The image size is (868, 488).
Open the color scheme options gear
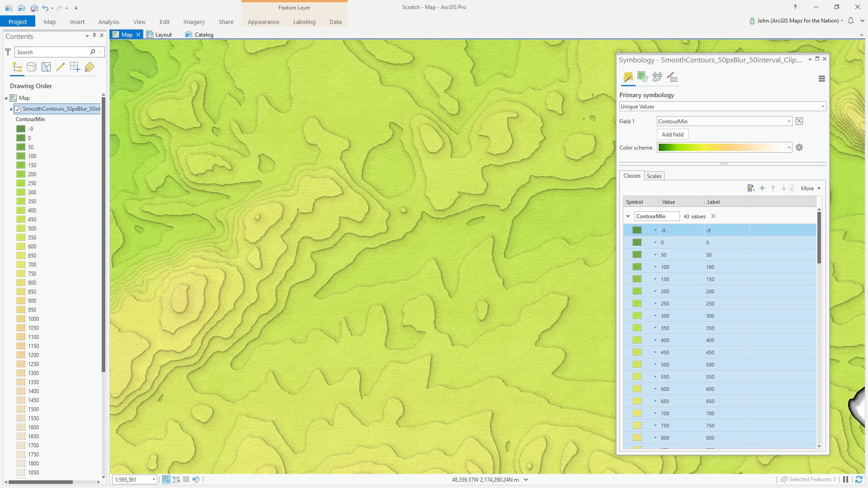tap(799, 148)
